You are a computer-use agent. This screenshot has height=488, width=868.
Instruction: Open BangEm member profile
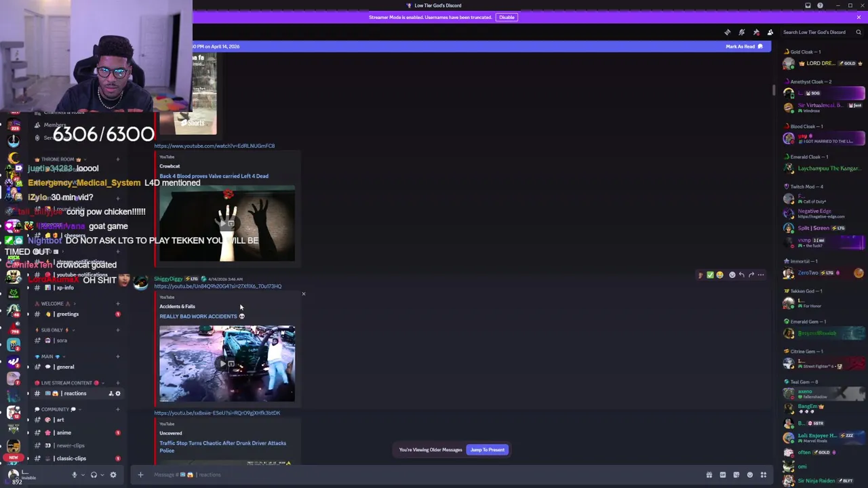coord(824,409)
